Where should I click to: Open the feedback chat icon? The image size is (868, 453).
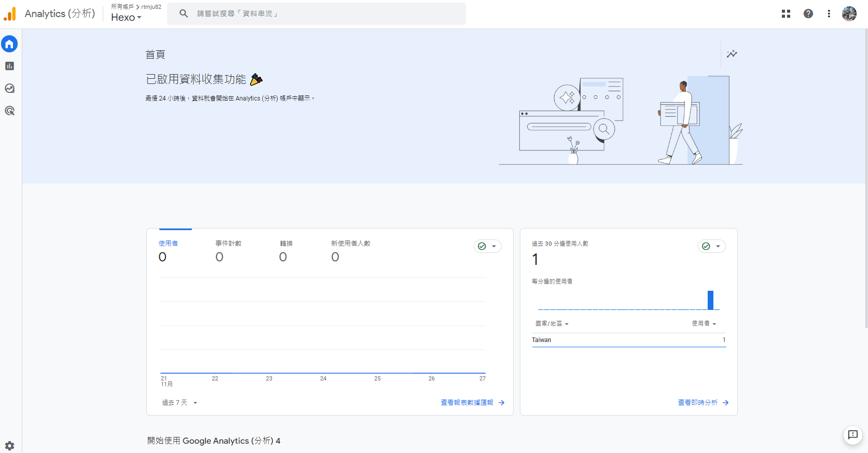click(853, 435)
